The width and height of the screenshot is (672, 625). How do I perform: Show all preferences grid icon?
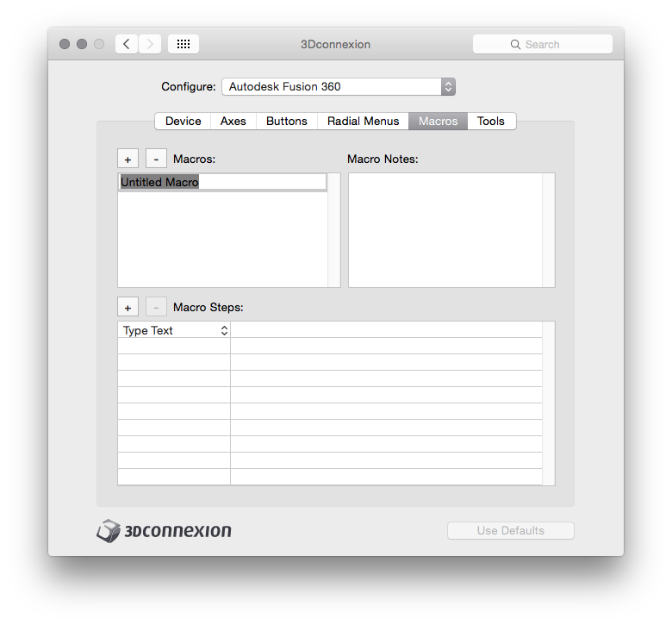(x=184, y=44)
